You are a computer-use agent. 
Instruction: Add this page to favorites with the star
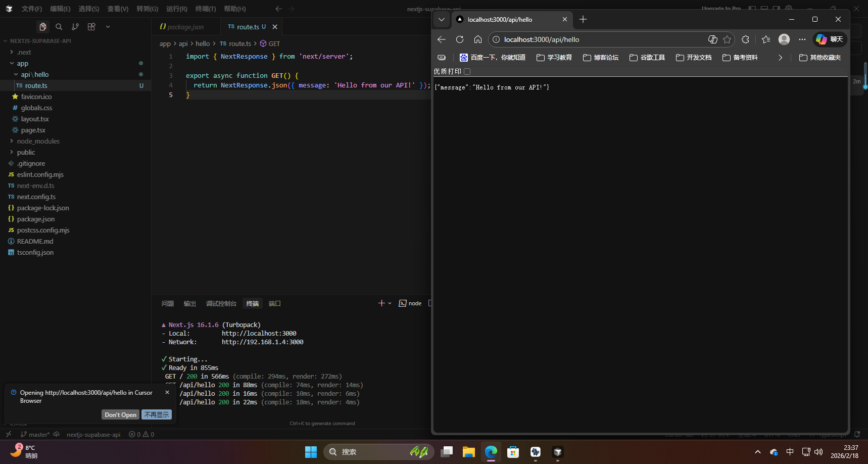coord(727,39)
